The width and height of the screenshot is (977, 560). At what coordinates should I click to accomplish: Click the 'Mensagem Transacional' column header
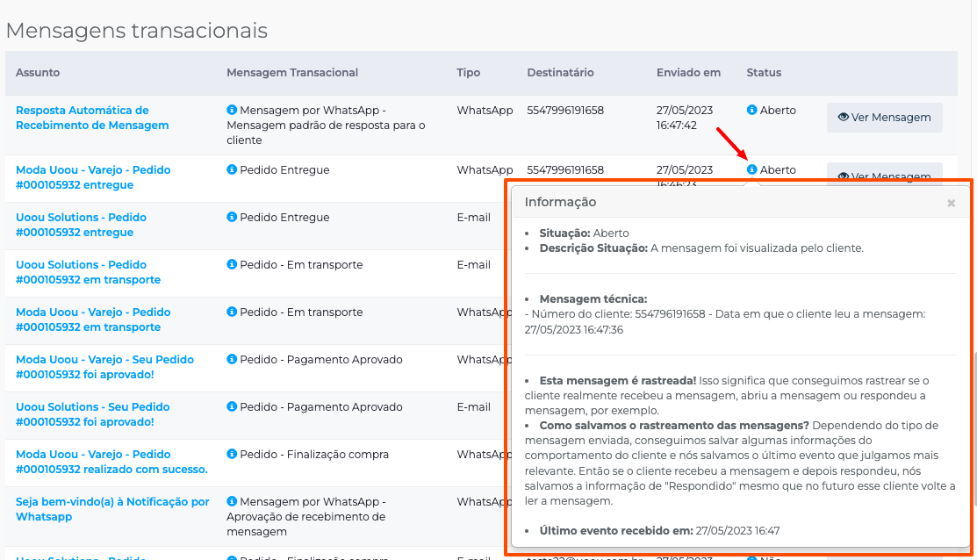tap(292, 72)
